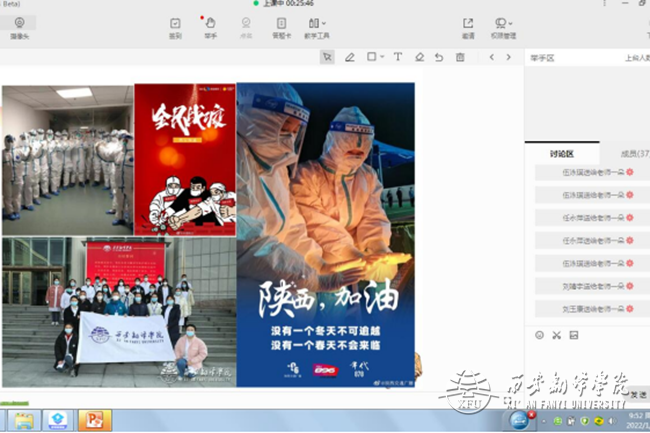Viewport: 650px width, 433px height.
Task: Open the 举手 raise-hand tool
Action: [211, 28]
